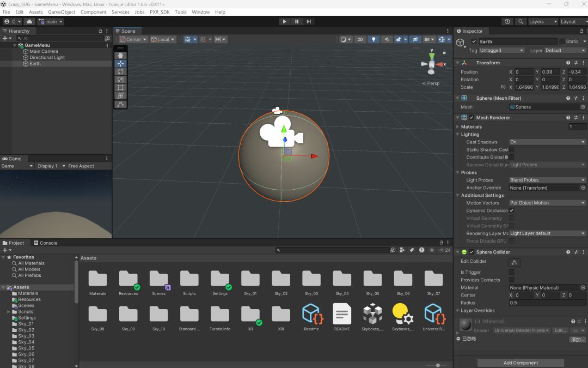Open the Cast Shadows dropdown
The image size is (588, 368).
click(x=547, y=142)
